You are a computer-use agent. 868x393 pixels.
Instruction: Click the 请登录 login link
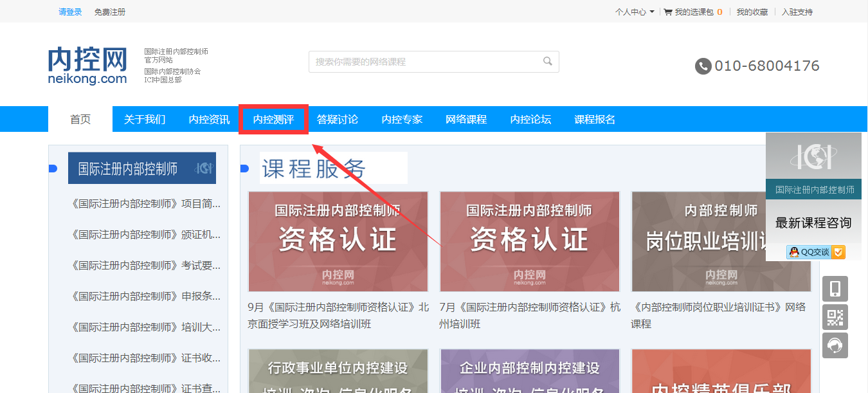click(x=70, y=12)
